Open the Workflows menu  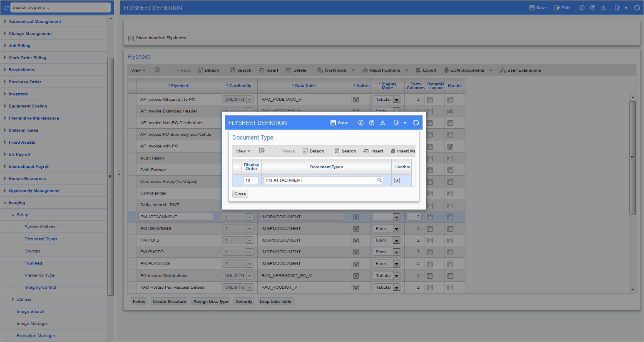(x=336, y=70)
